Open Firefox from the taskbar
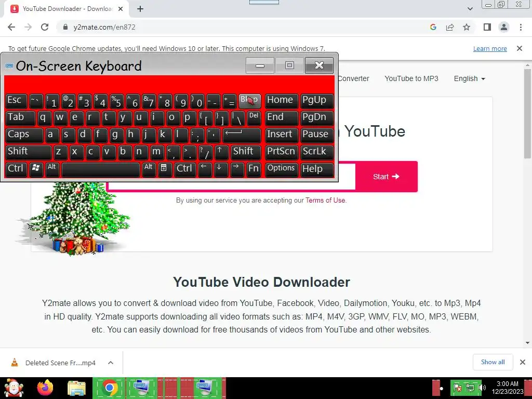Viewport: 532px width, 399px height. coord(45,388)
